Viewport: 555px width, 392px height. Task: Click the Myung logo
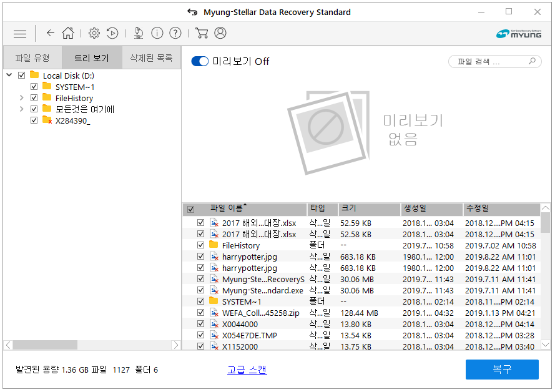(519, 34)
